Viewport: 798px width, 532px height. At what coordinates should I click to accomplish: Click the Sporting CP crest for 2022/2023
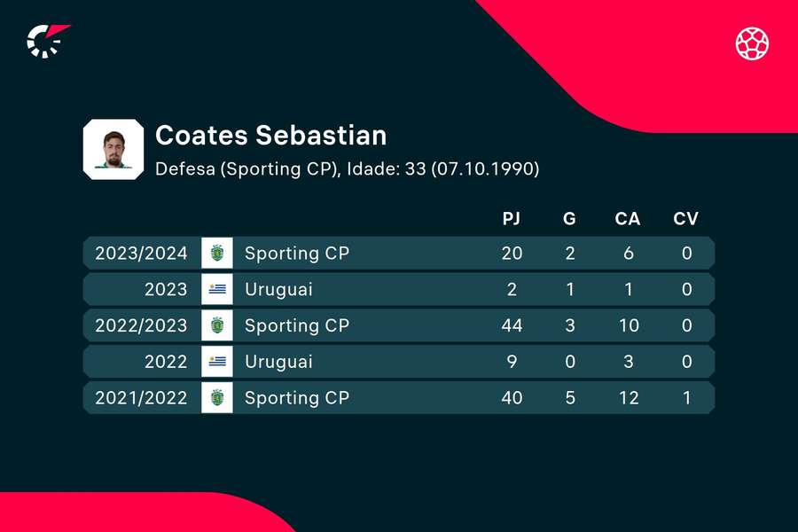216,325
